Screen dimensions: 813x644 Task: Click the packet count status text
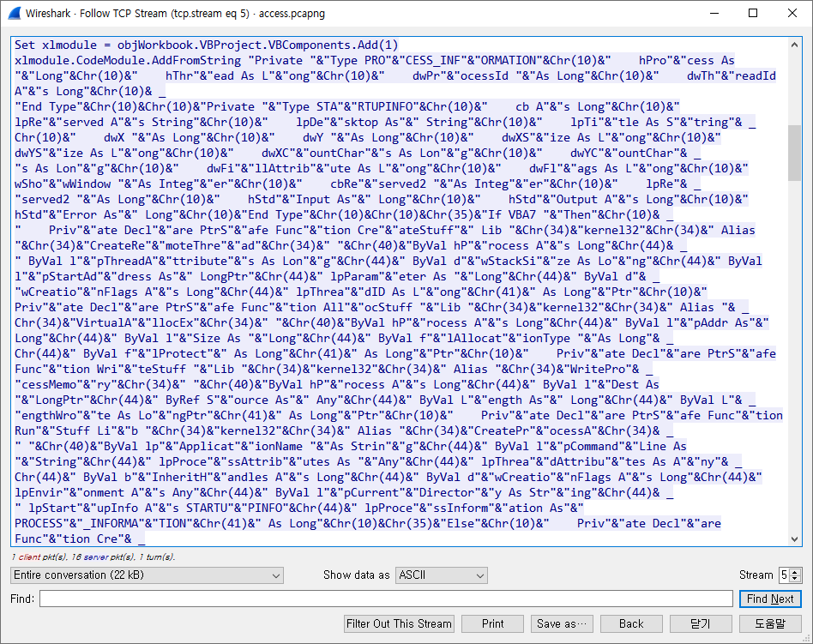[x=93, y=557]
